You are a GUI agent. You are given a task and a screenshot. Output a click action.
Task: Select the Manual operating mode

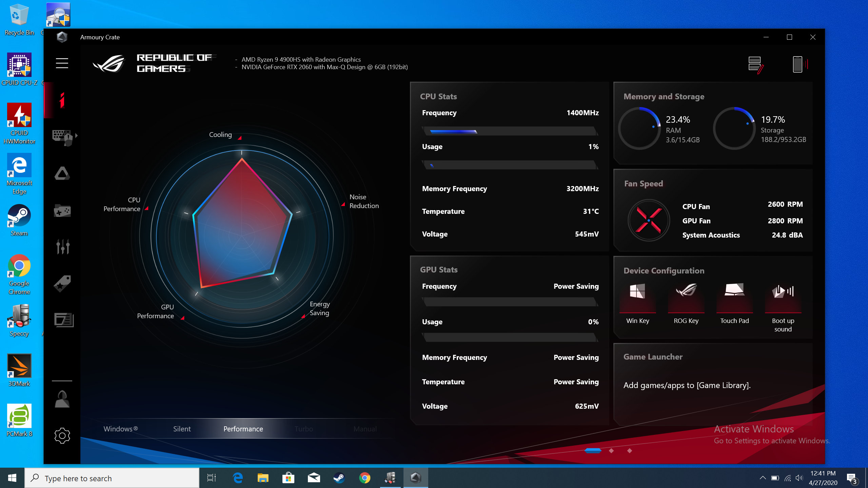coord(365,429)
